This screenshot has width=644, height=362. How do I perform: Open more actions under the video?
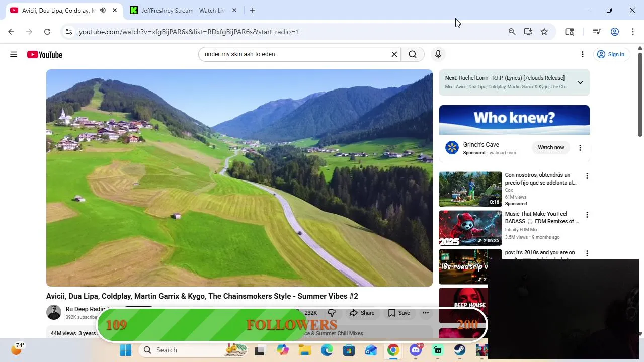pos(426,313)
